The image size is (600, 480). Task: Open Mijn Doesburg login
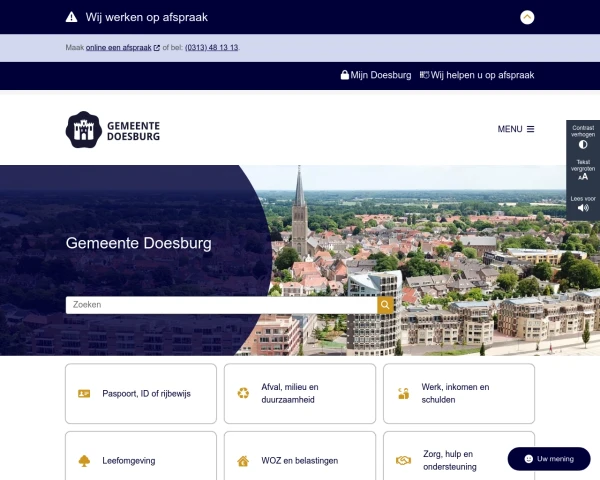(x=376, y=75)
